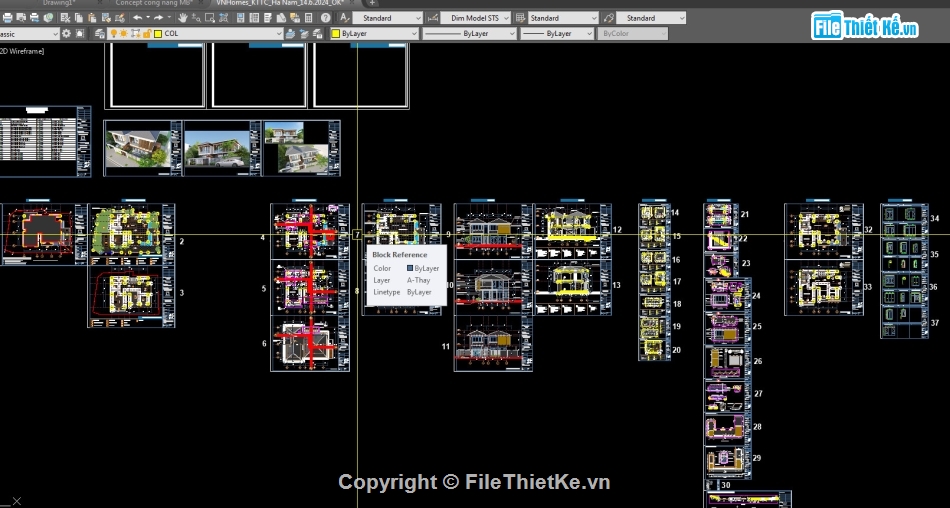Click the My Workspace icon

point(80,34)
